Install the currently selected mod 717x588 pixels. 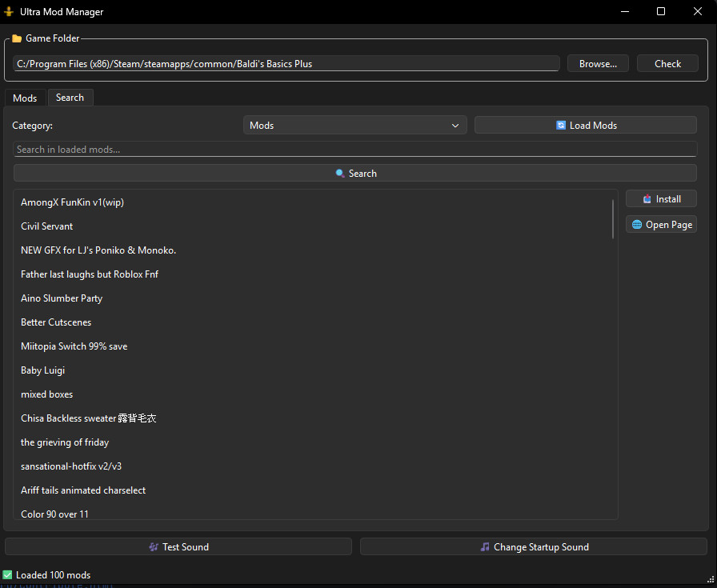coord(661,198)
